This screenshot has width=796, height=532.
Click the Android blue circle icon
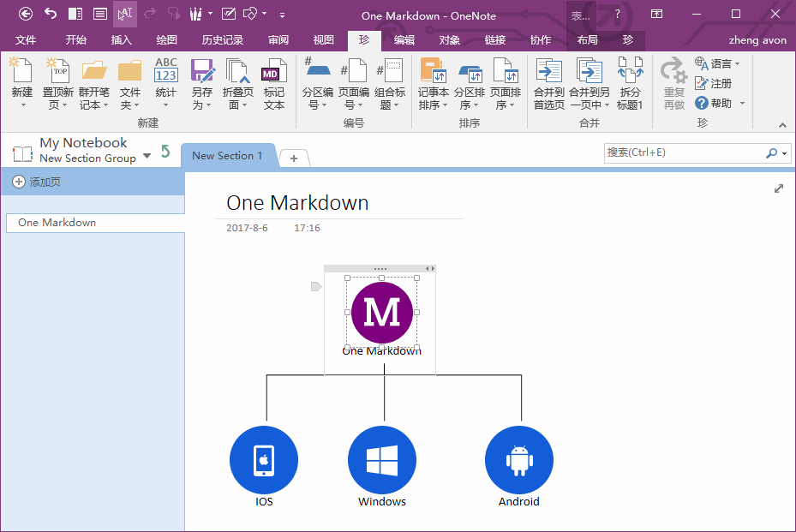click(x=519, y=460)
